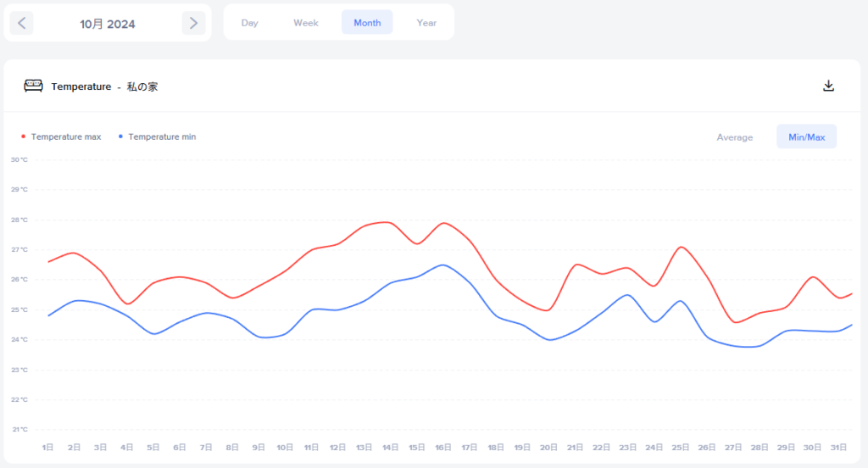Viewport: 868px width, 468px height.
Task: Select the Month view tab
Action: coord(367,23)
